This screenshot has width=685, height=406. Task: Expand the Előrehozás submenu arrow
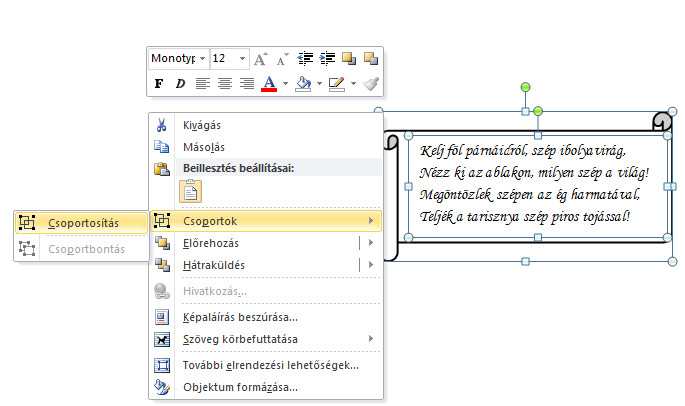(x=371, y=243)
